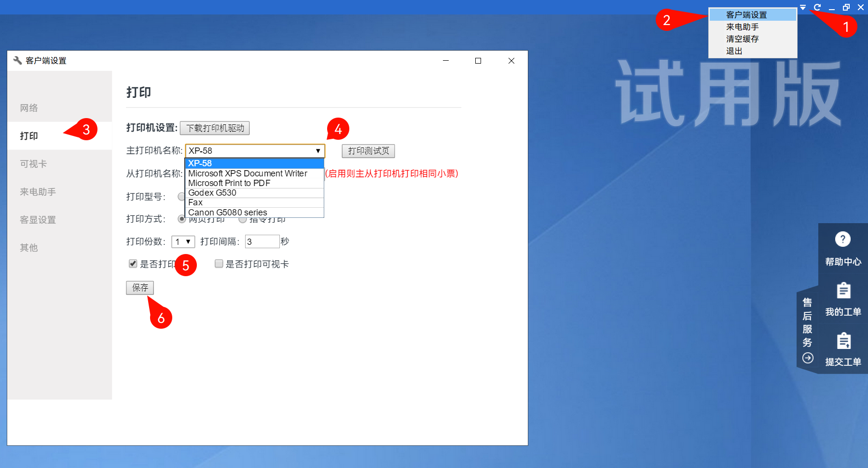Open the 提交工单 clipboard icon
The image size is (868, 468).
click(843, 340)
